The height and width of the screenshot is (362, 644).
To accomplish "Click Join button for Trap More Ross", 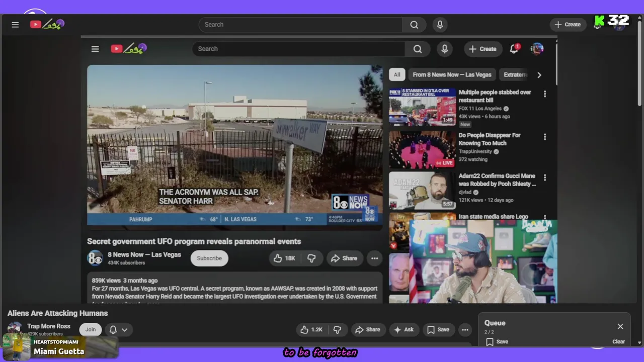I will pos(91,330).
